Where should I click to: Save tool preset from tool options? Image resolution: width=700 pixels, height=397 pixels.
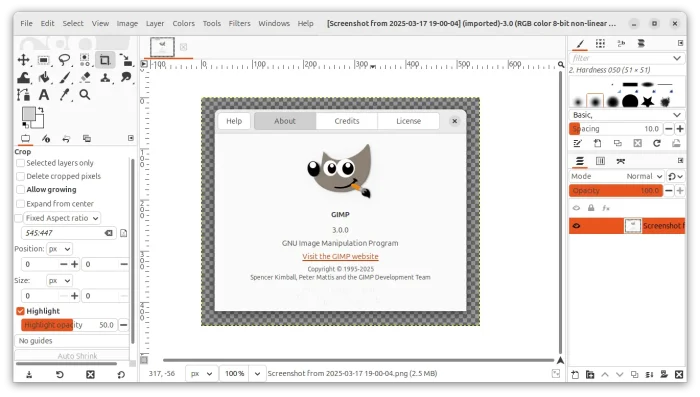[29, 375]
